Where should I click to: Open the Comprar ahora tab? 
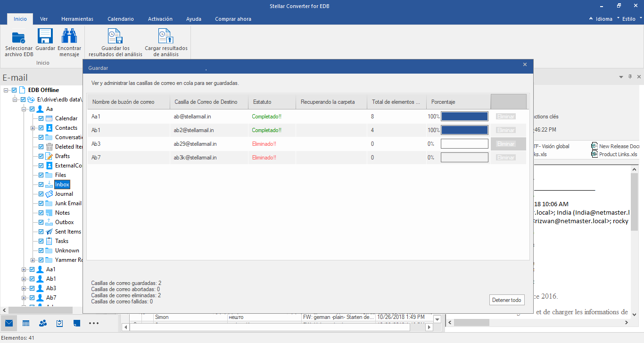(x=233, y=19)
